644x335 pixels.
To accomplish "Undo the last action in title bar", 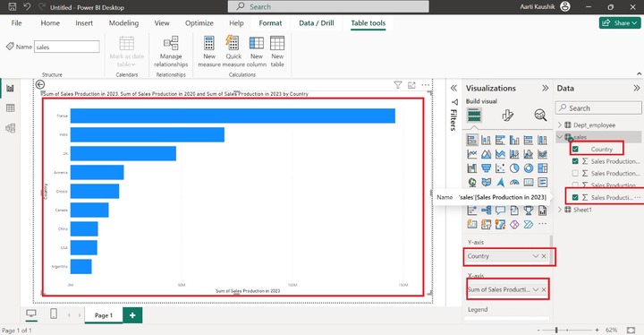I will (27, 6).
